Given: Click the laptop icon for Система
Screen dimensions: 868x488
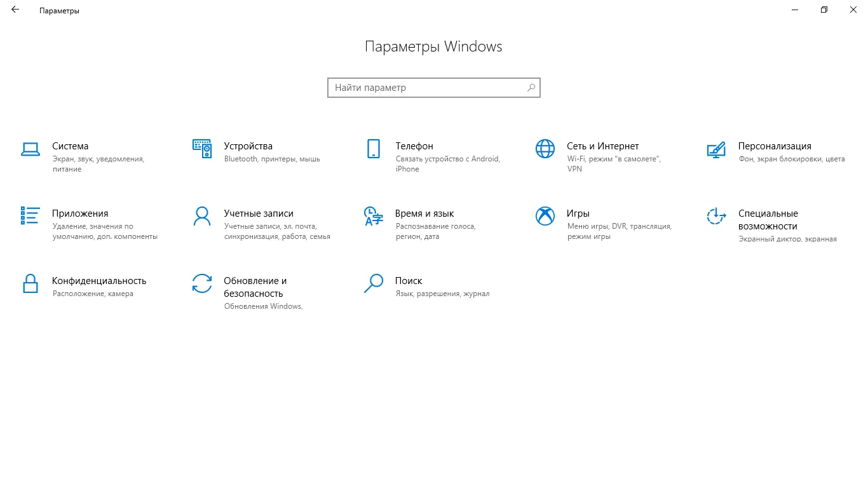Looking at the screenshot, I should click(31, 149).
